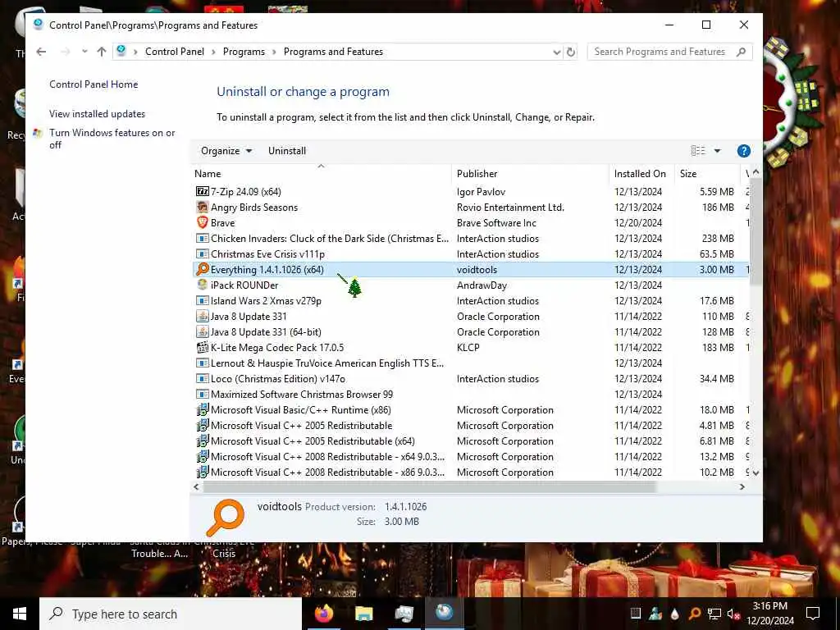Click the Type here to search box

pos(171,614)
